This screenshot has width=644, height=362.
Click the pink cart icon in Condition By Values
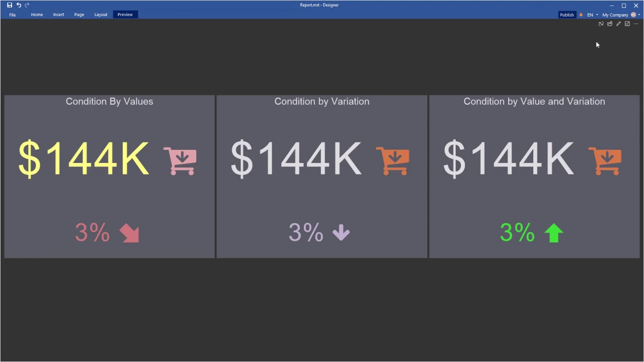[x=180, y=161]
